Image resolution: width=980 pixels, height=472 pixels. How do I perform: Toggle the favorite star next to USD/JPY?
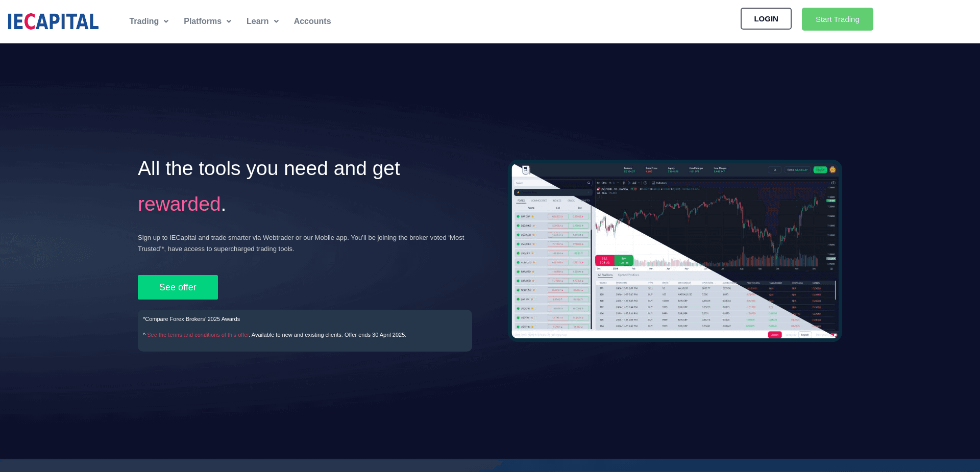532,253
